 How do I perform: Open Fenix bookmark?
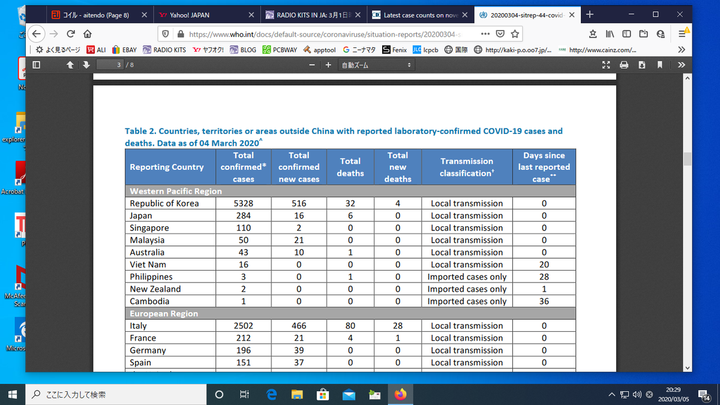[394, 50]
